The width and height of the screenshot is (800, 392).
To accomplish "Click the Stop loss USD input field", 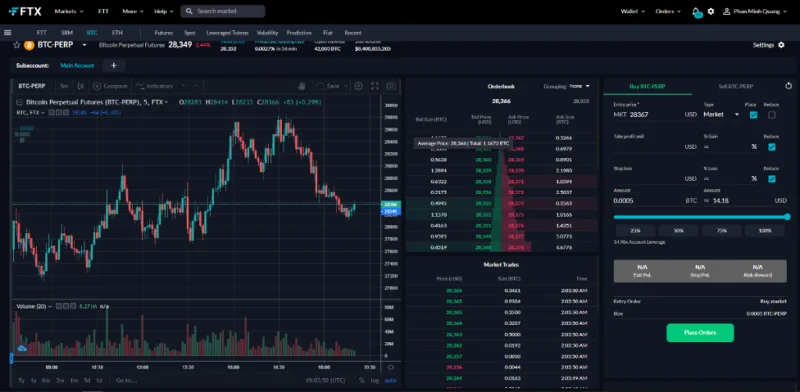I will pyautogui.click(x=648, y=179).
